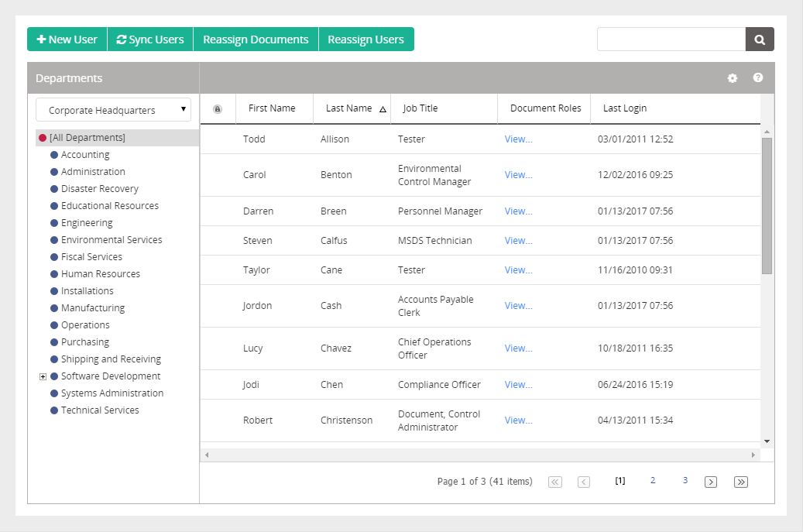Expand the Software Development tree node
Image resolution: width=803 pixels, height=532 pixels.
(x=43, y=377)
